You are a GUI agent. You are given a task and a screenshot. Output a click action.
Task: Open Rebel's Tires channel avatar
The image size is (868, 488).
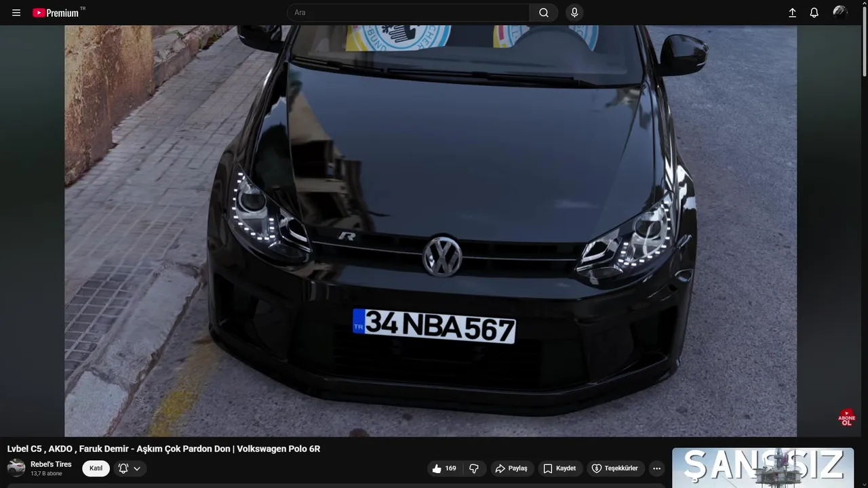(x=16, y=468)
